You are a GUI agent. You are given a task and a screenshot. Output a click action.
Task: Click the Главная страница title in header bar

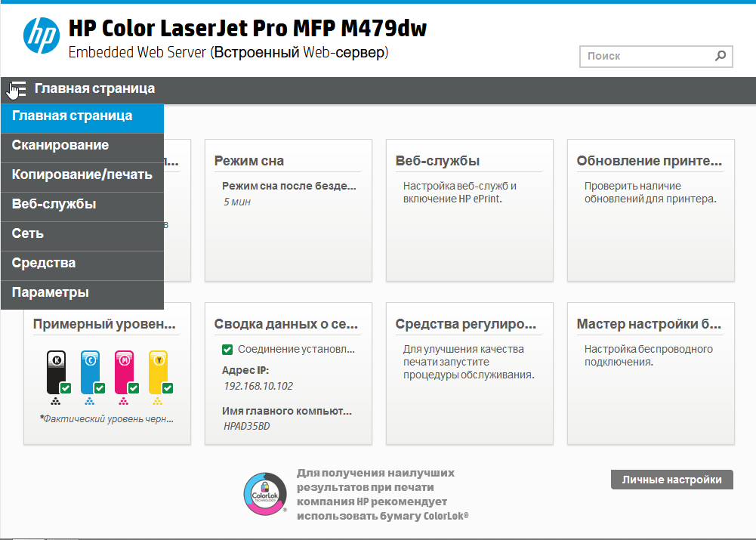click(x=94, y=88)
